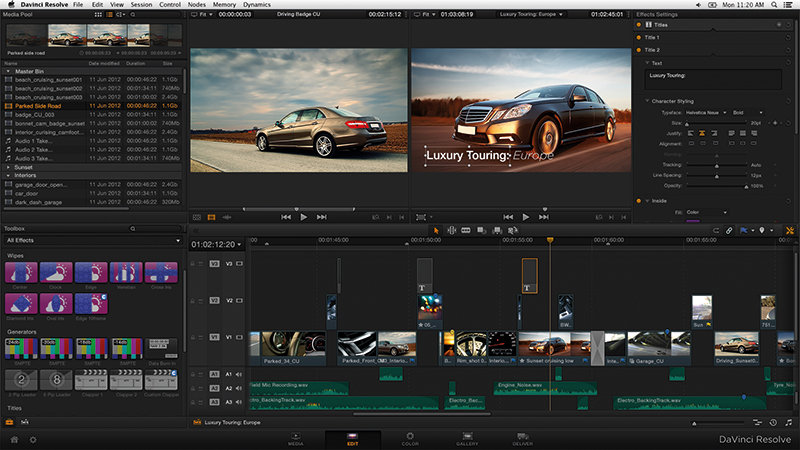The height and width of the screenshot is (450, 800).
Task: Toggle the Titles effect enable dot
Action: coord(639,24)
